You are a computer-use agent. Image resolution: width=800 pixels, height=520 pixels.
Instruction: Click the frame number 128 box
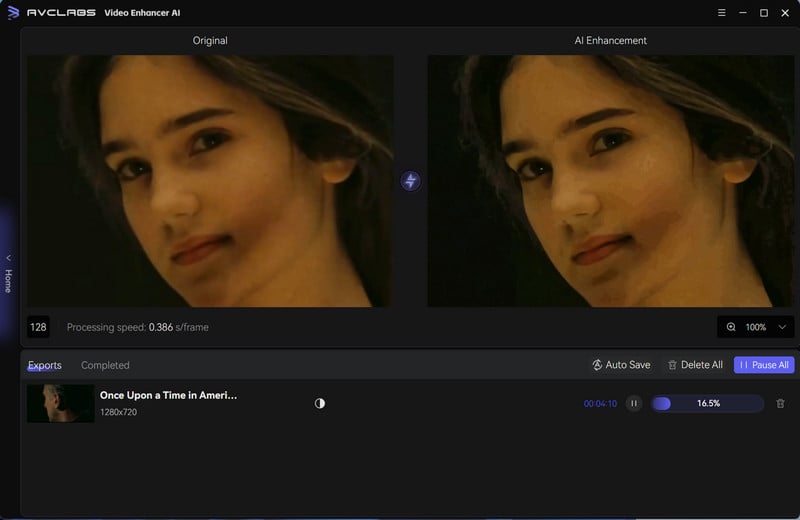click(x=38, y=327)
